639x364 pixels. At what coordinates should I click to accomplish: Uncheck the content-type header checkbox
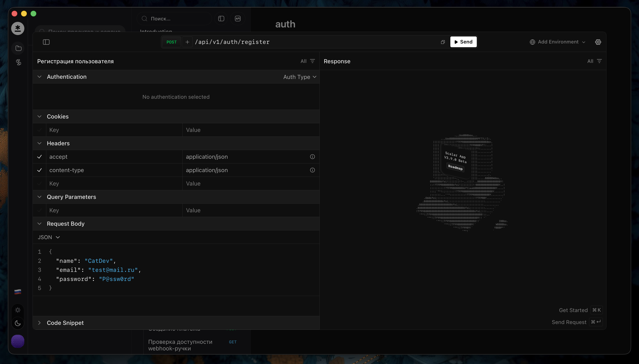[x=39, y=170]
